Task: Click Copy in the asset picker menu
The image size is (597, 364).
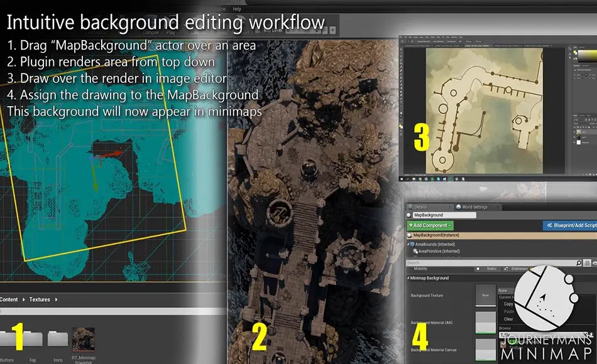Action: tap(508, 304)
